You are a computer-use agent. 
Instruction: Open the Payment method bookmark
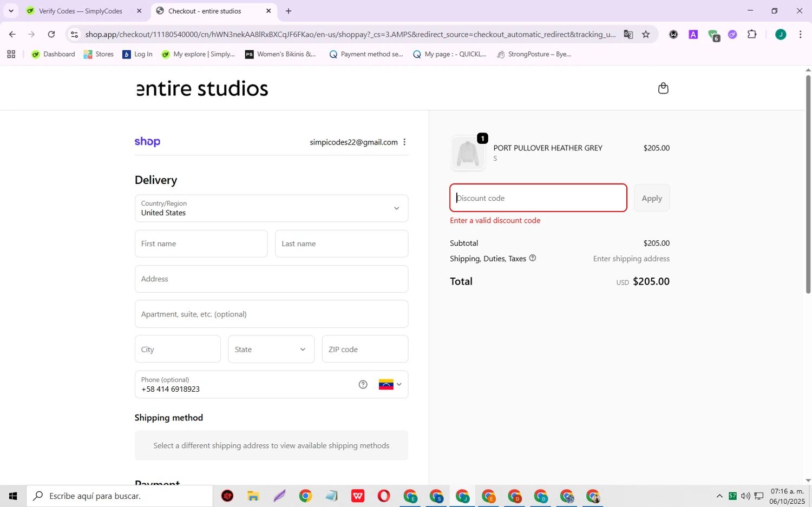[x=366, y=54]
